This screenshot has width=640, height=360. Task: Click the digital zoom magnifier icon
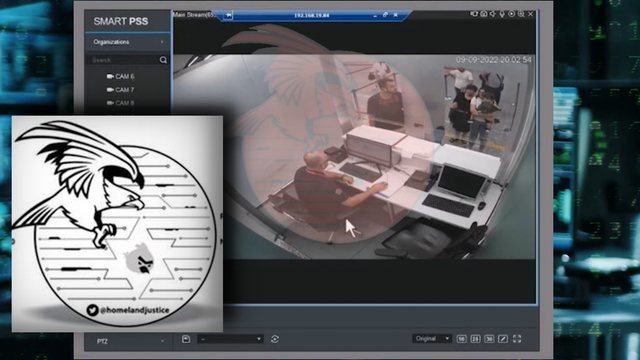[521, 14]
